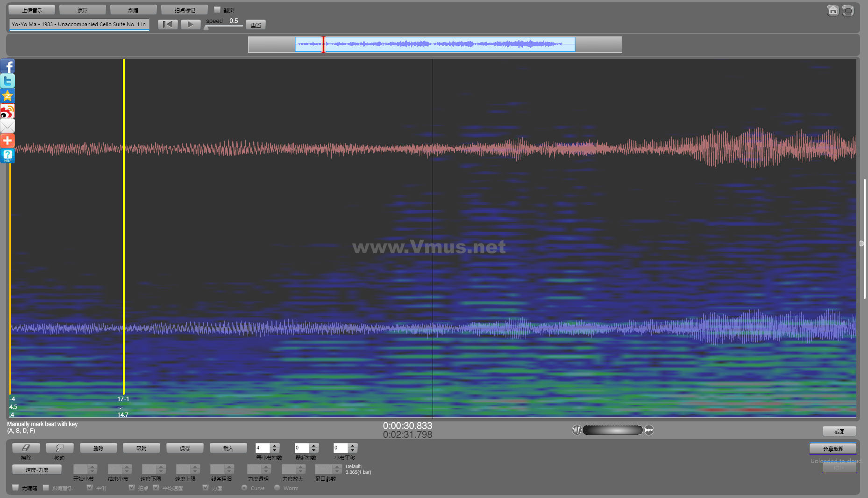Click the fullscreen icon at top right
The width and height of the screenshot is (868, 498).
pyautogui.click(x=848, y=11)
